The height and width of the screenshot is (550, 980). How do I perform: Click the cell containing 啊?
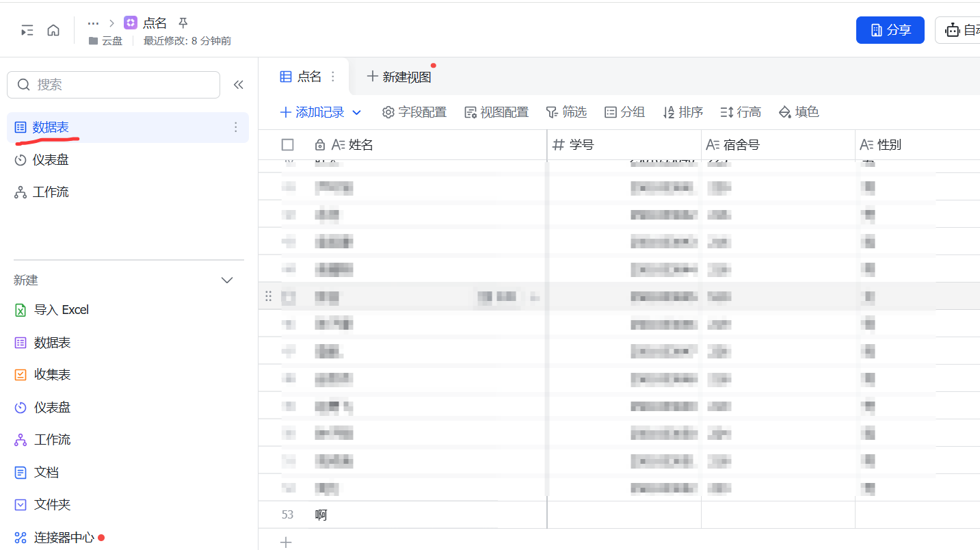tap(427, 515)
